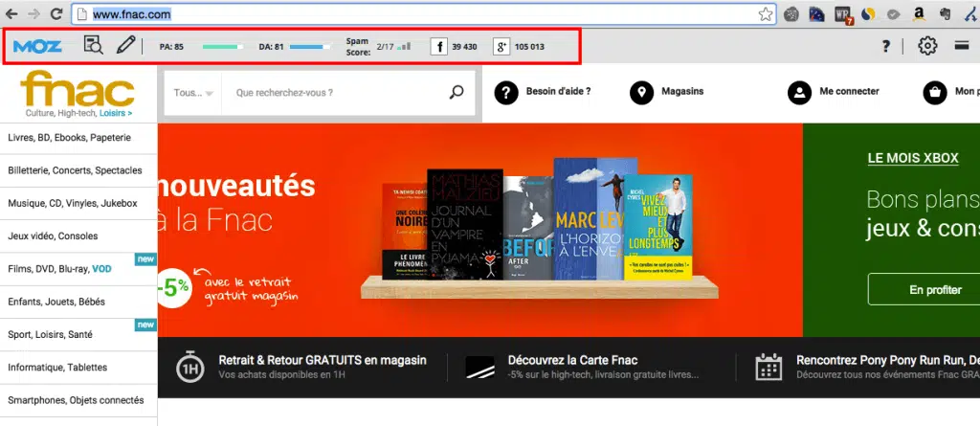Click the blue speedometer gauge extension icon

click(816, 13)
